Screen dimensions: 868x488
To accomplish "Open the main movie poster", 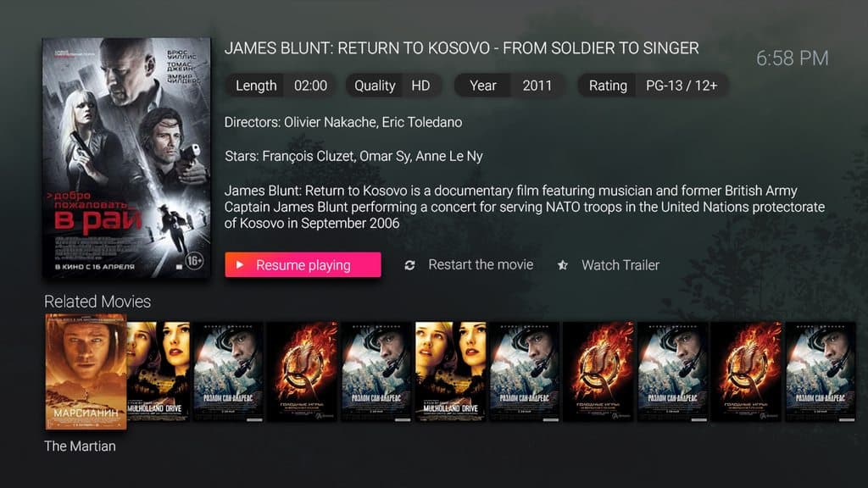I will tap(126, 158).
